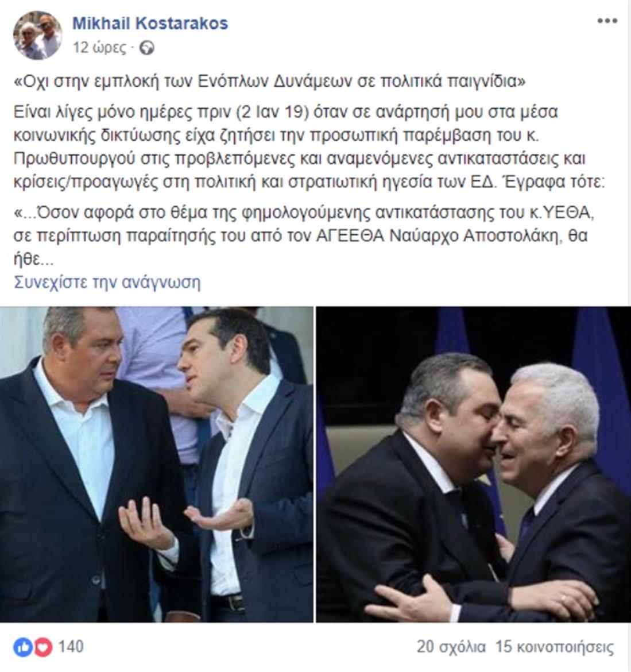Screen dimensions: 631x672
Task: Open right photo of two men embracing
Action: (x=473, y=464)
